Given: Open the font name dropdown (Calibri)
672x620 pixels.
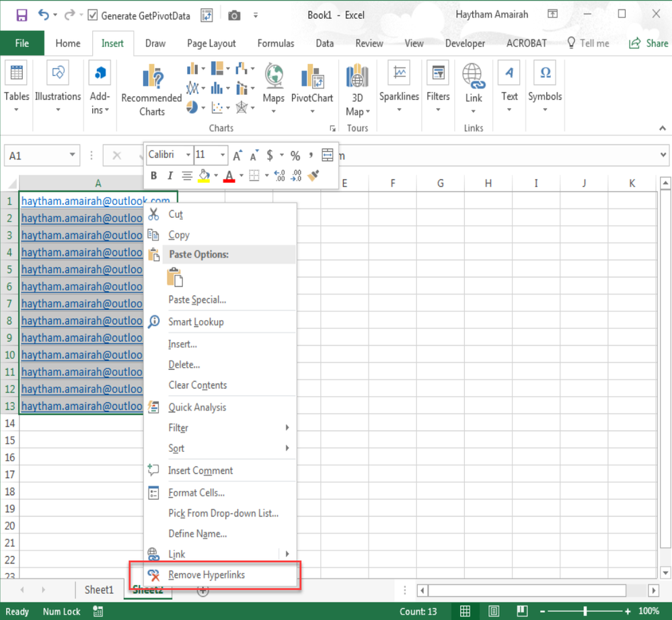Looking at the screenshot, I should 188,155.
